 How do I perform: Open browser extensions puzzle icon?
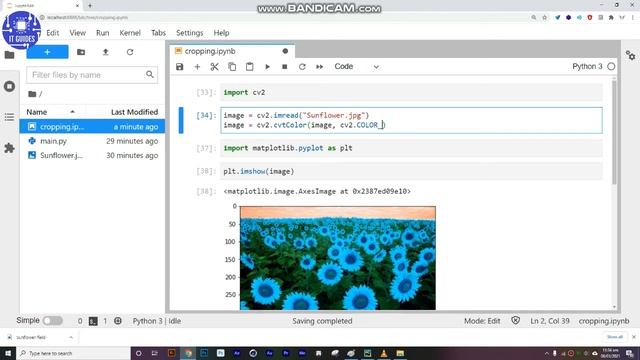[611, 18]
